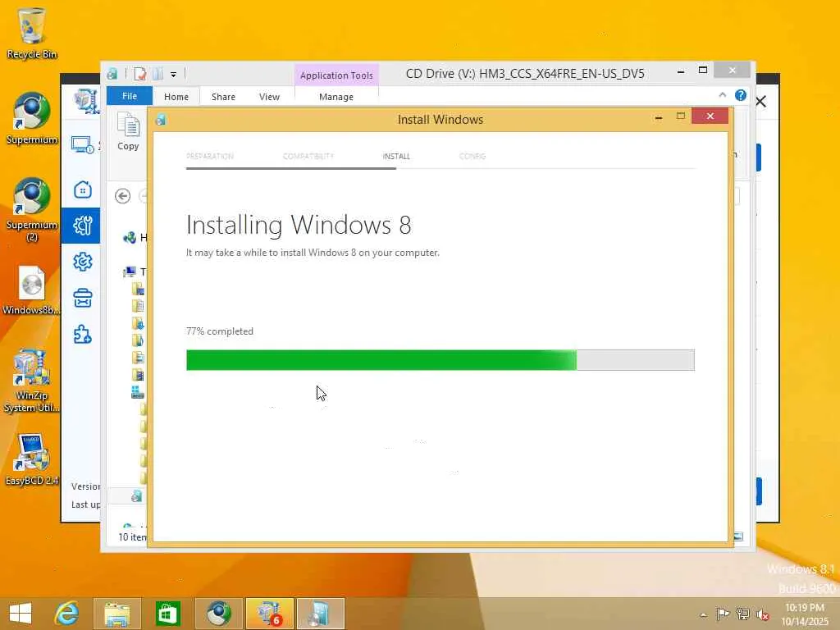Image resolution: width=840 pixels, height=630 pixels.
Task: Open Explorer help question mark icon
Action: 741,95
